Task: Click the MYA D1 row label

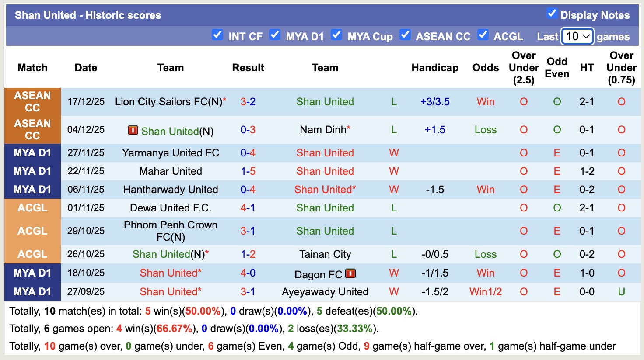Action: tap(32, 153)
